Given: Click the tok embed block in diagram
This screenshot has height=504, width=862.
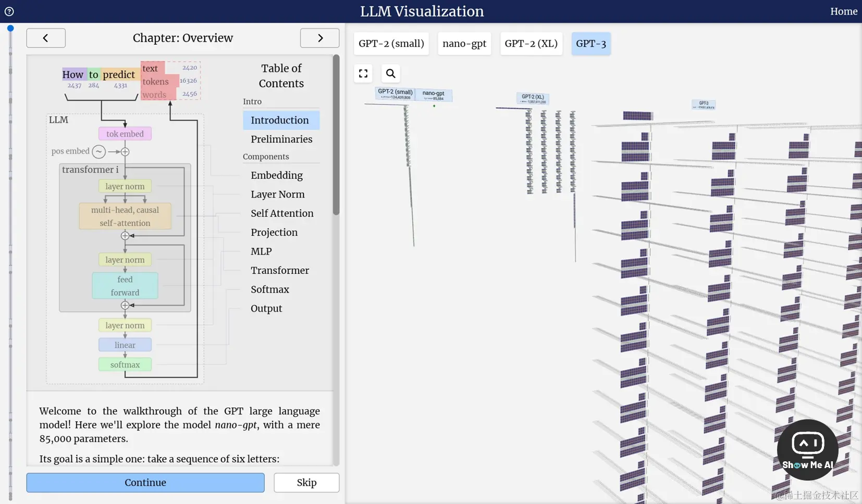Looking at the screenshot, I should click(x=125, y=134).
